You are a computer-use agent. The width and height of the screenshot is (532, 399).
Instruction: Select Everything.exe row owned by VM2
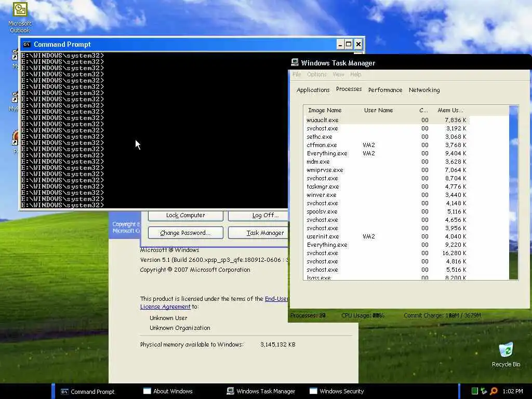pyautogui.click(x=387, y=153)
